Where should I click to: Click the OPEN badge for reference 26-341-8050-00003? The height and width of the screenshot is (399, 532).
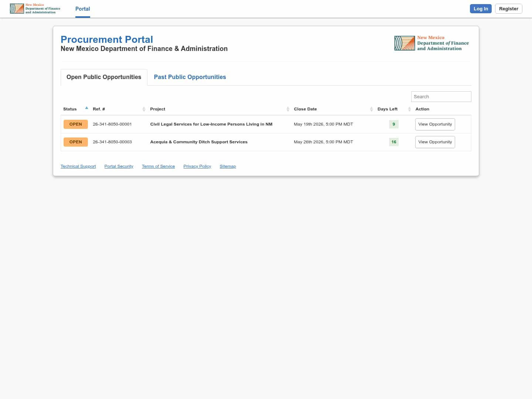tap(76, 142)
